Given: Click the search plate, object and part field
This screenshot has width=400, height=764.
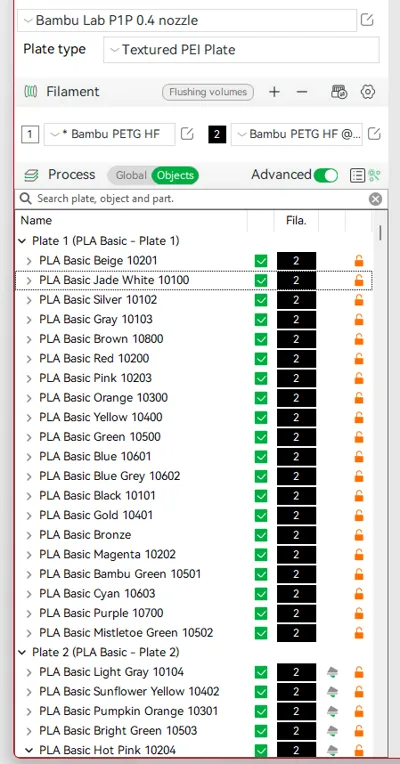Looking at the screenshot, I should pos(202,199).
